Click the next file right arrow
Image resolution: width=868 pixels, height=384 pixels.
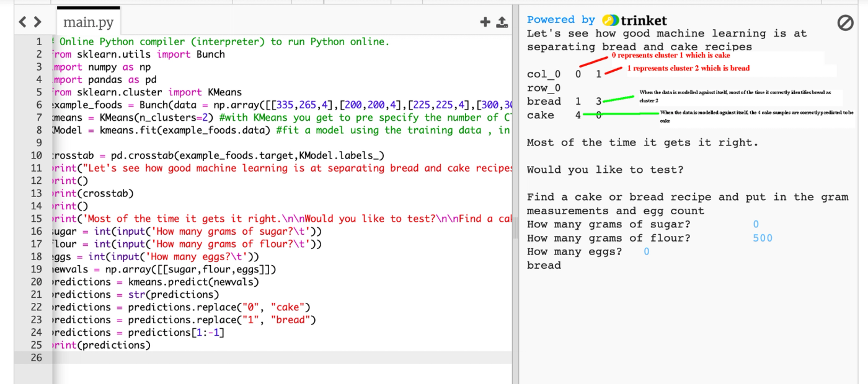(37, 22)
